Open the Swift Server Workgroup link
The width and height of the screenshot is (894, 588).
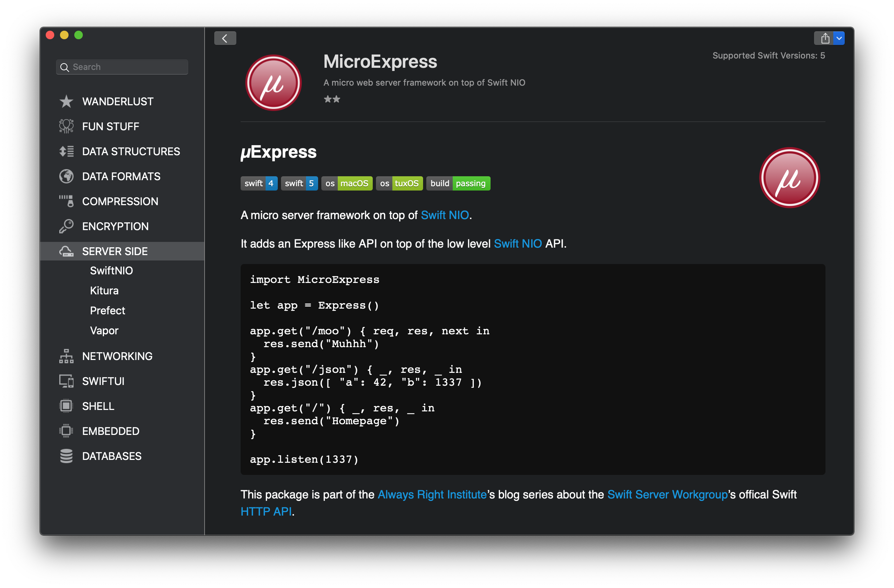[x=667, y=495]
